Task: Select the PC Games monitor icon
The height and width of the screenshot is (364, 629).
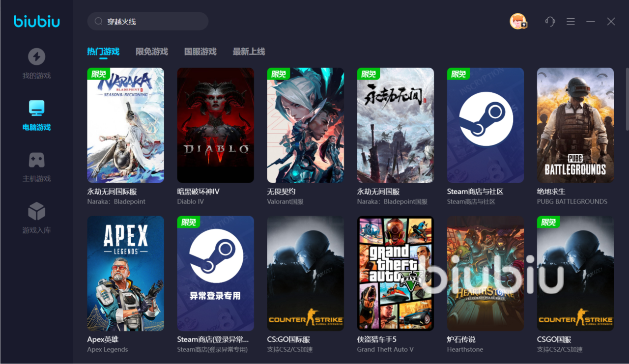Action: (x=36, y=108)
